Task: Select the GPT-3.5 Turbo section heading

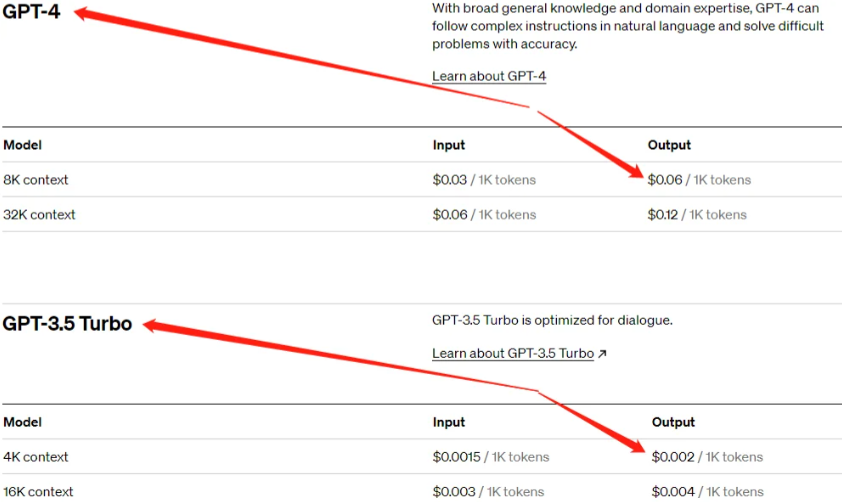Action: pos(67,323)
